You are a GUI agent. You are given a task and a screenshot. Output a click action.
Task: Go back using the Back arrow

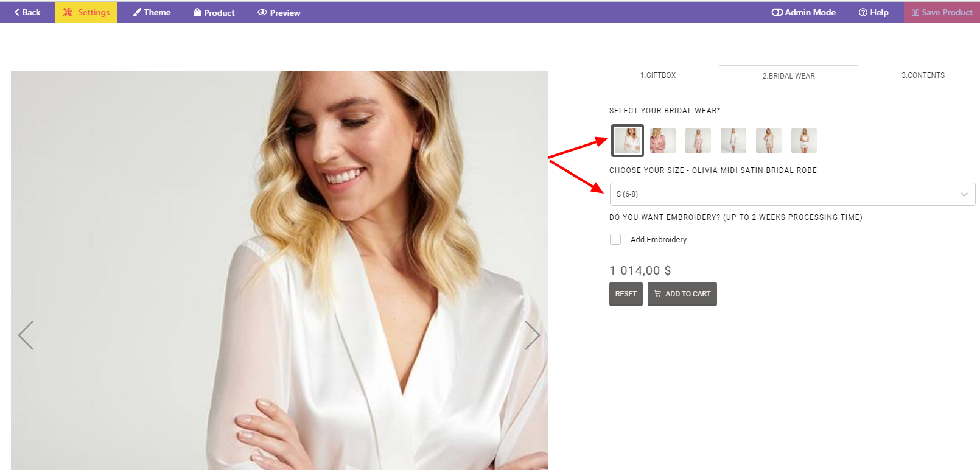coord(27,12)
